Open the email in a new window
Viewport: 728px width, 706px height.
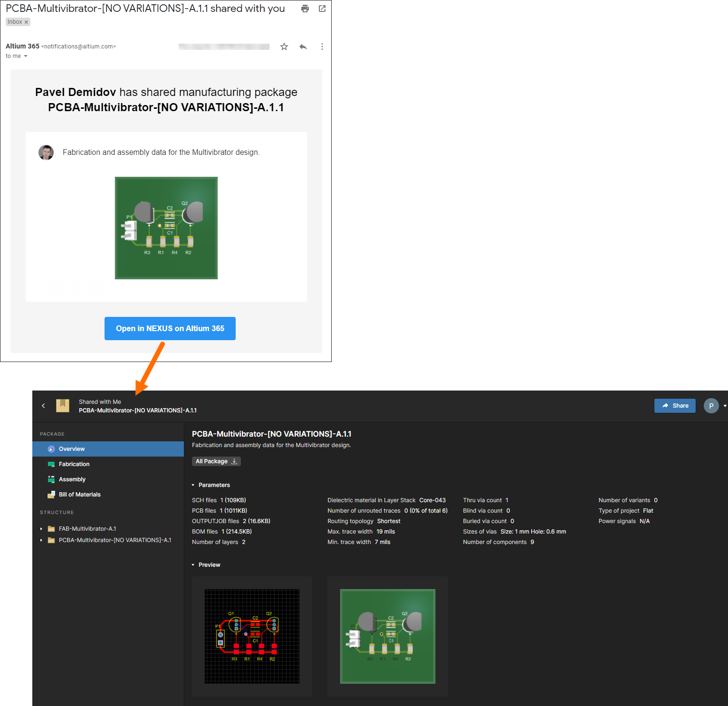(x=322, y=9)
